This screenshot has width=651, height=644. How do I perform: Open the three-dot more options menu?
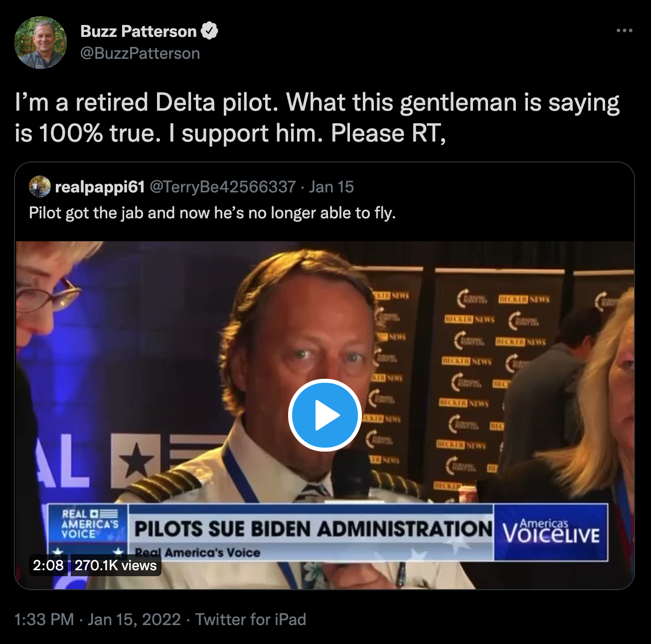pyautogui.click(x=624, y=31)
